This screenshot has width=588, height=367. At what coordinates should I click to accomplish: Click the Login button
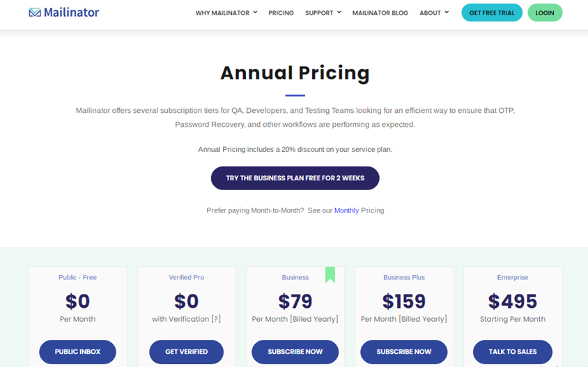(x=545, y=13)
